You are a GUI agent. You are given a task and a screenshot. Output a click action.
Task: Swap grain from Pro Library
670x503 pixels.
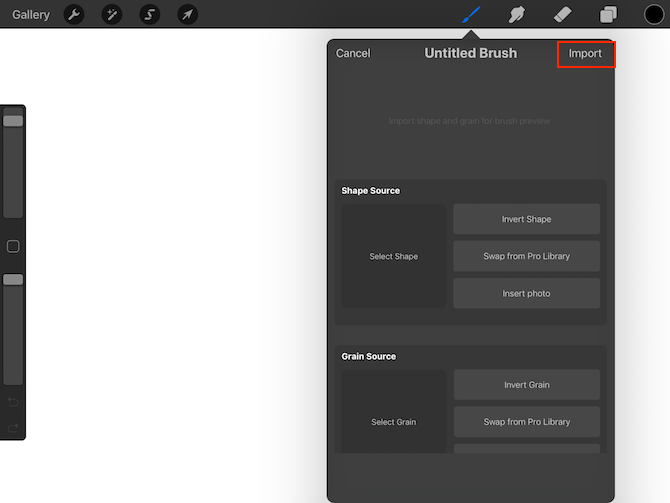[x=526, y=422]
